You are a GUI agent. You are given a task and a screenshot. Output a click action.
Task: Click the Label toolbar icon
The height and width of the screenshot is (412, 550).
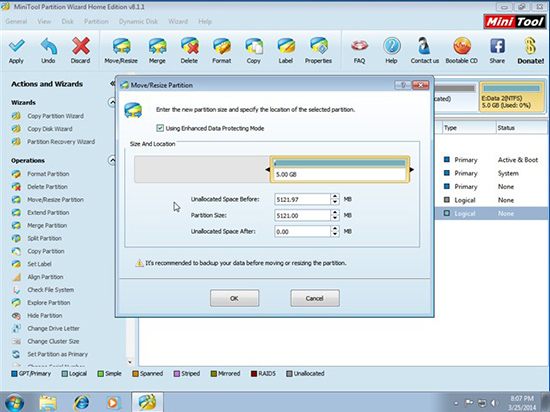tap(286, 46)
